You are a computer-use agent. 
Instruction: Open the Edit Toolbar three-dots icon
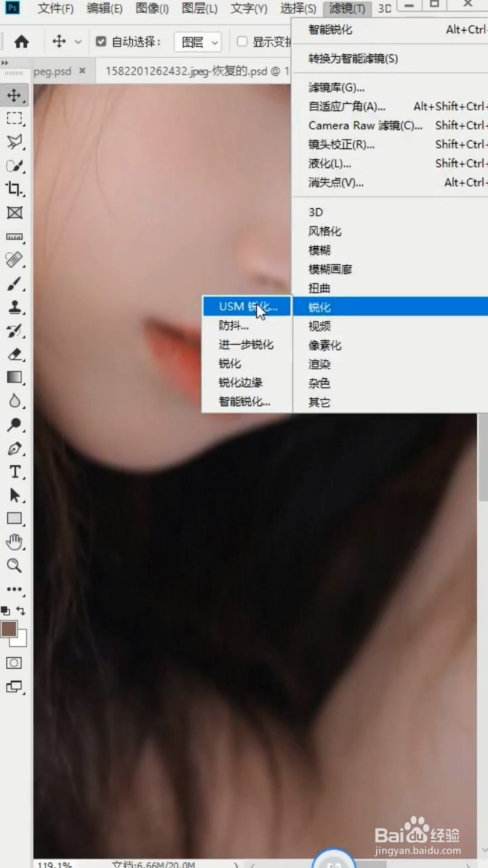pyautogui.click(x=14, y=589)
